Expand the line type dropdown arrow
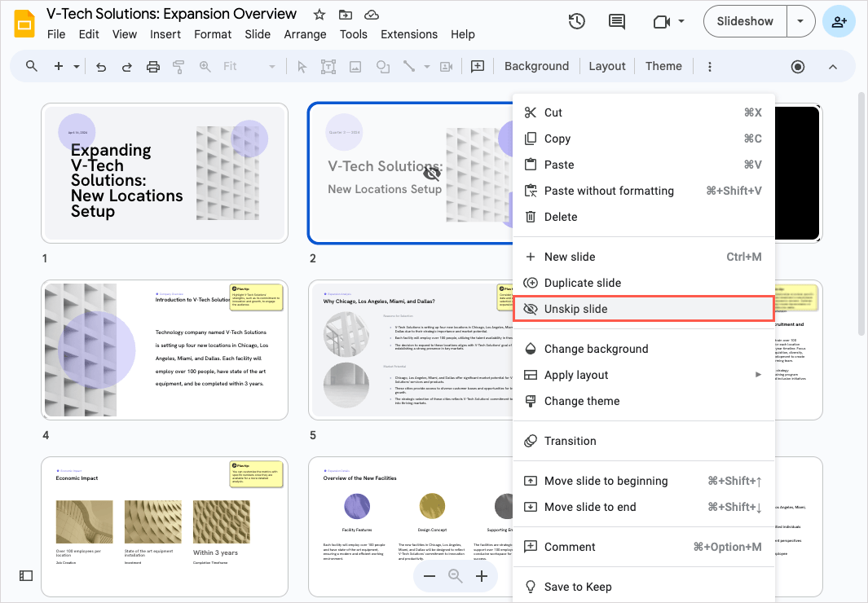Viewport: 868px width, 603px height. (427, 67)
